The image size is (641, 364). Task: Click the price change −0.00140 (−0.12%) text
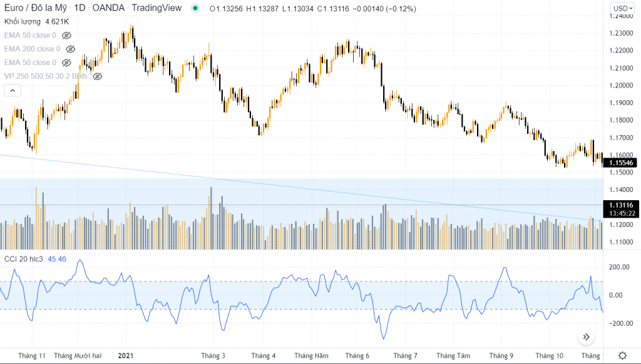384,9
